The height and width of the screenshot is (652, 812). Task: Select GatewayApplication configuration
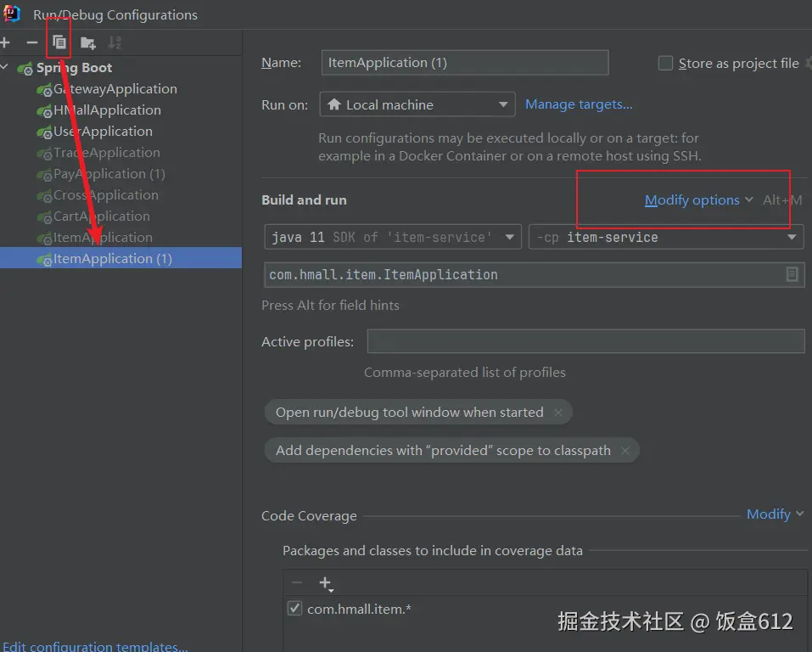[x=115, y=89]
